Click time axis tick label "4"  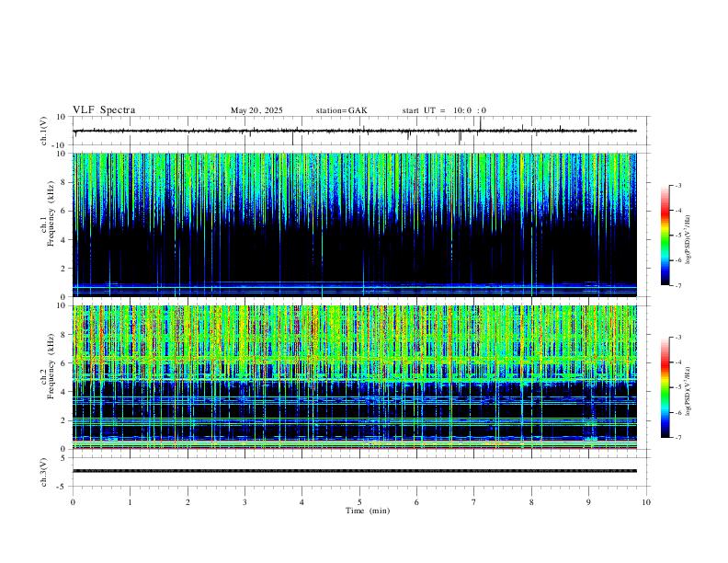pyautogui.click(x=302, y=502)
